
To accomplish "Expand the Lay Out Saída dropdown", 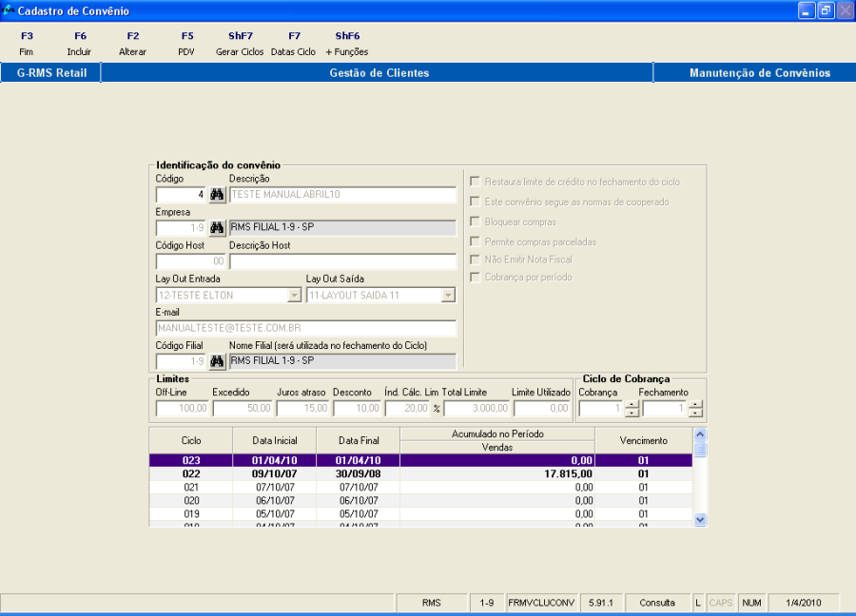I will (448, 296).
